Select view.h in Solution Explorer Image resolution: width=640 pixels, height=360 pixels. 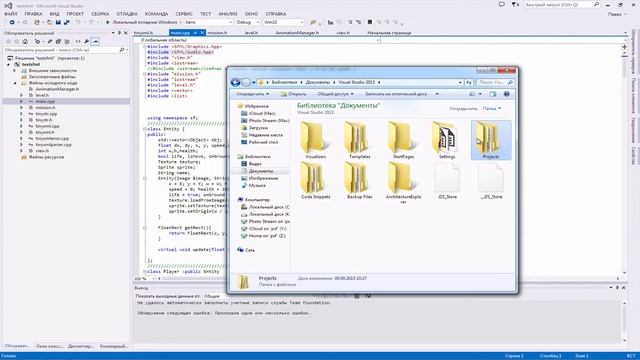[42, 151]
